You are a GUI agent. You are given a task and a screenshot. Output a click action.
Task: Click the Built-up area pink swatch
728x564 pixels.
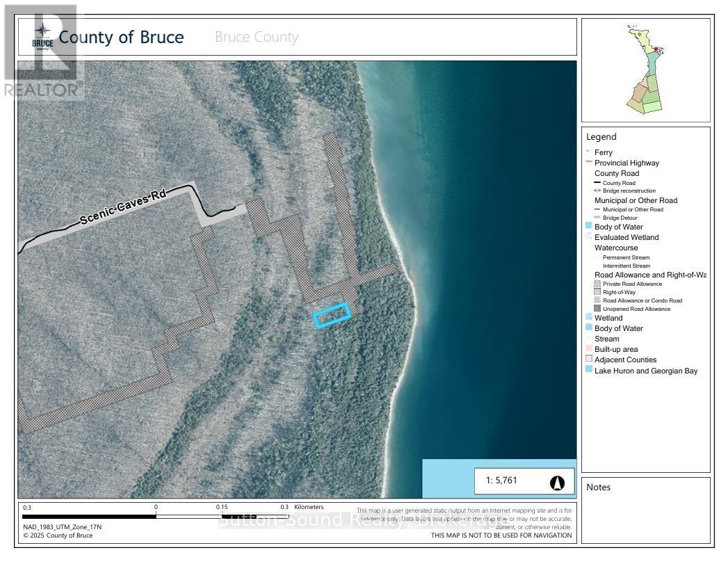[588, 349]
